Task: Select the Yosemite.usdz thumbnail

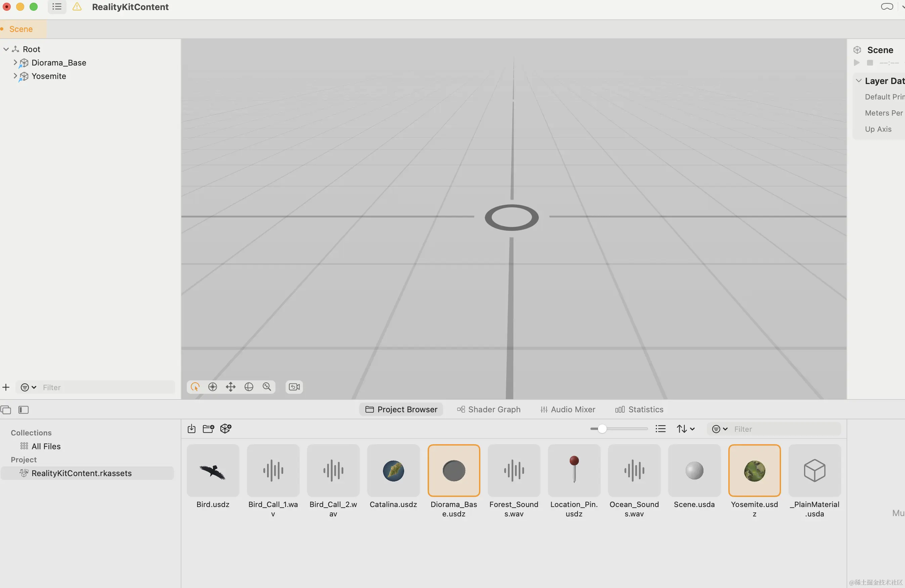Action: coord(755,470)
